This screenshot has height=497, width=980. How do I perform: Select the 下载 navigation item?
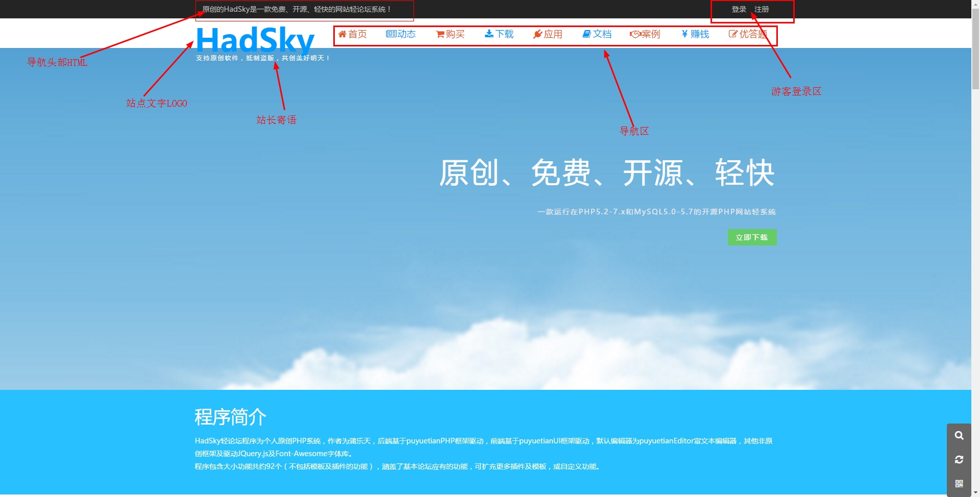point(499,34)
